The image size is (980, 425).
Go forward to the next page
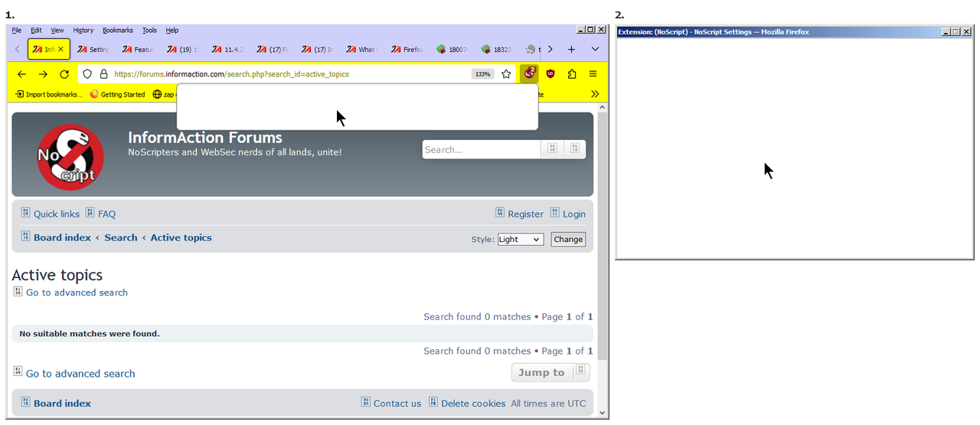pos(43,74)
